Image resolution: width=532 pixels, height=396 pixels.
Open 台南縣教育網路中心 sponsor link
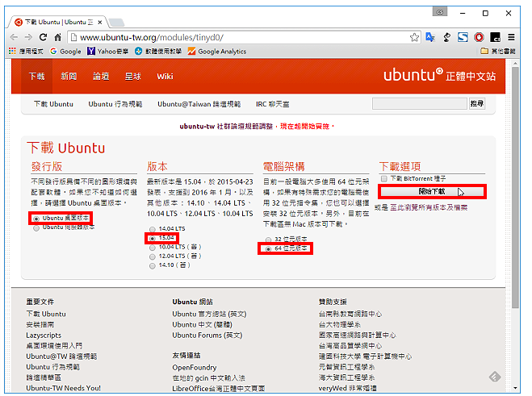point(350,314)
